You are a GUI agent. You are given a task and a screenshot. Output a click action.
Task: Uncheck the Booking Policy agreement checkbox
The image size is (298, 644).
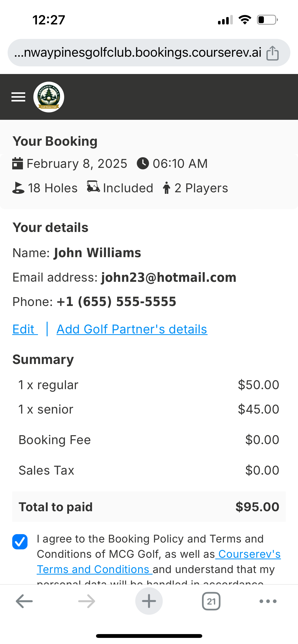pyautogui.click(x=20, y=542)
